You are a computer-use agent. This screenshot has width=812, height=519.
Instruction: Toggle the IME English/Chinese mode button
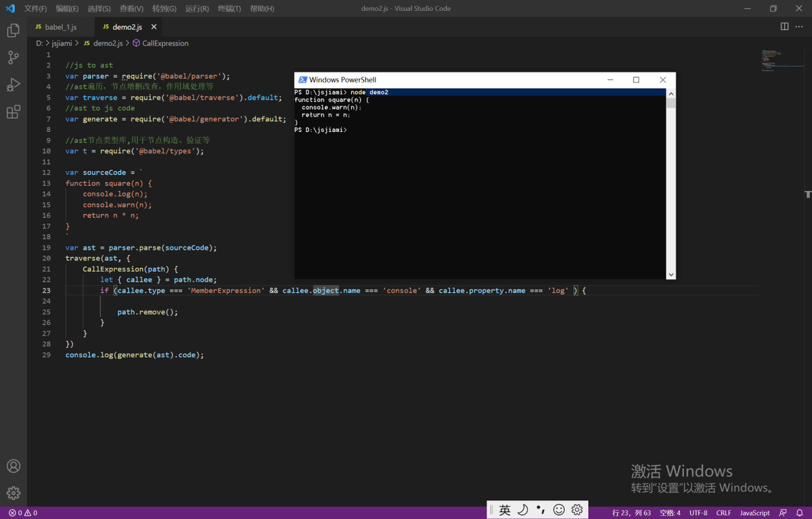point(505,510)
